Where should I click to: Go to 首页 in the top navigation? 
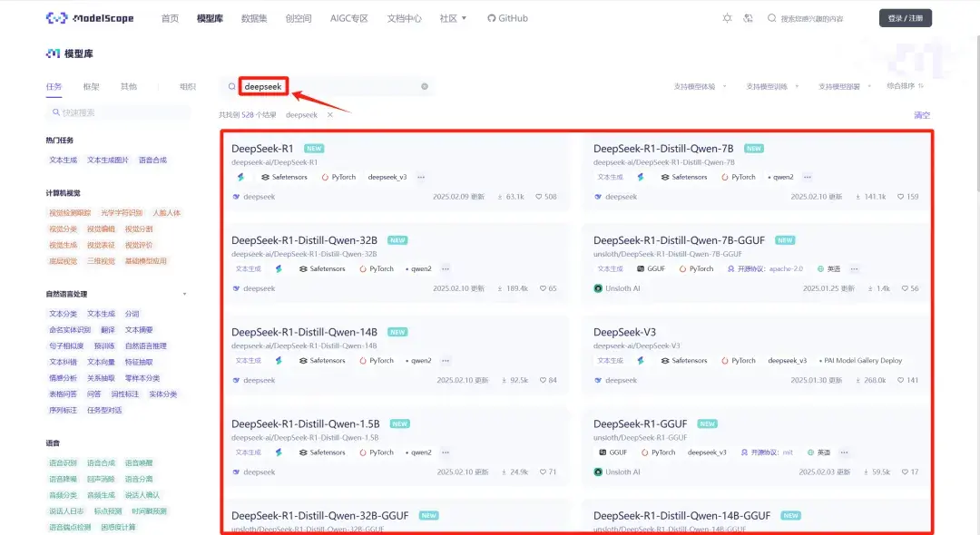pyautogui.click(x=170, y=18)
